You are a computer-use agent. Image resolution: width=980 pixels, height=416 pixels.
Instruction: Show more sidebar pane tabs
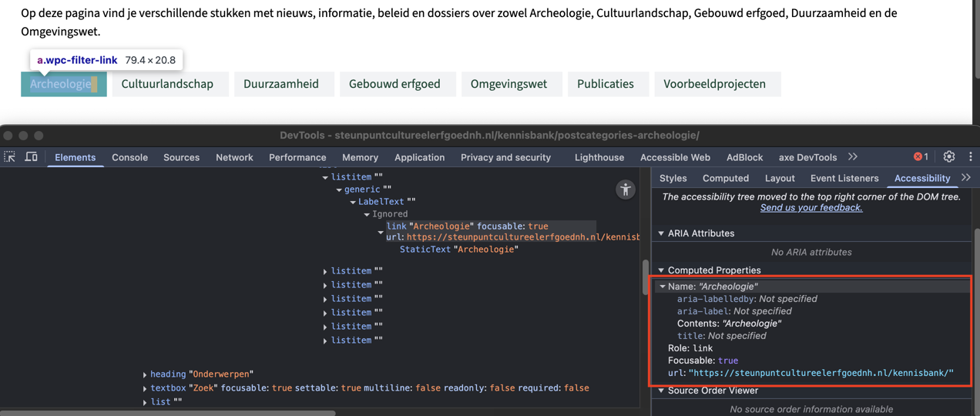click(x=966, y=178)
